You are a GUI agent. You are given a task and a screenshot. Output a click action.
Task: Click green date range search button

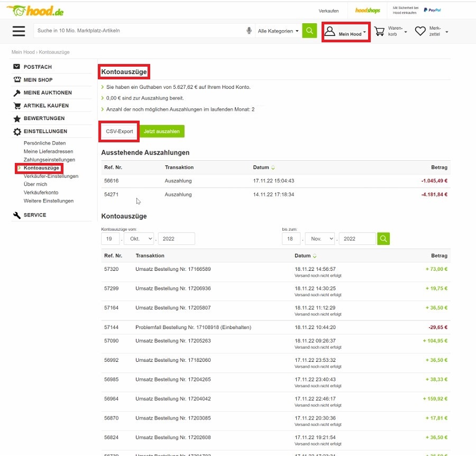point(383,239)
